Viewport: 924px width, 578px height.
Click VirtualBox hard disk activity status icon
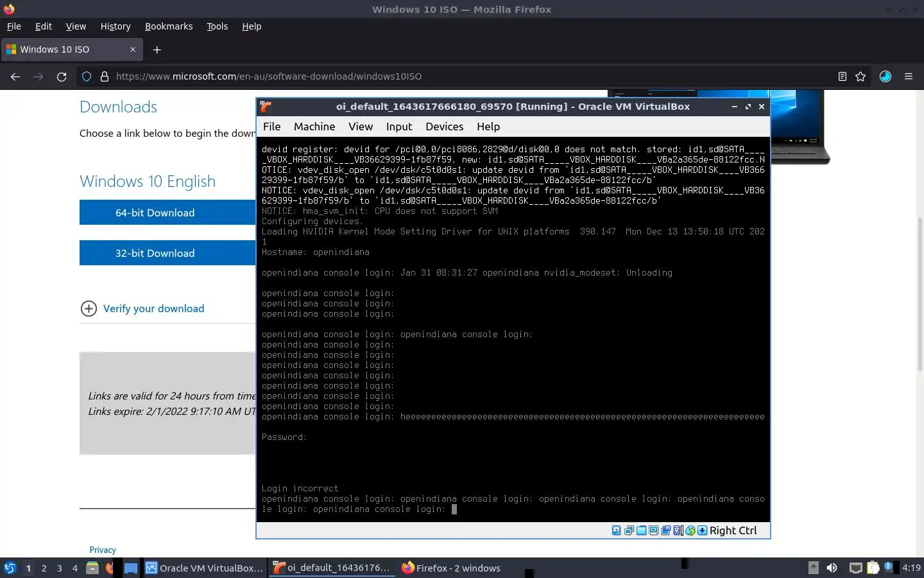click(616, 530)
